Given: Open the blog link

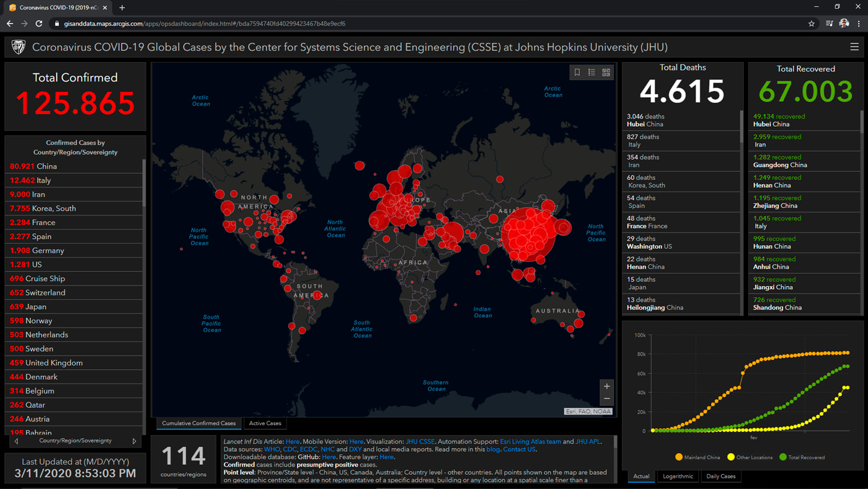Looking at the screenshot, I should (x=493, y=449).
